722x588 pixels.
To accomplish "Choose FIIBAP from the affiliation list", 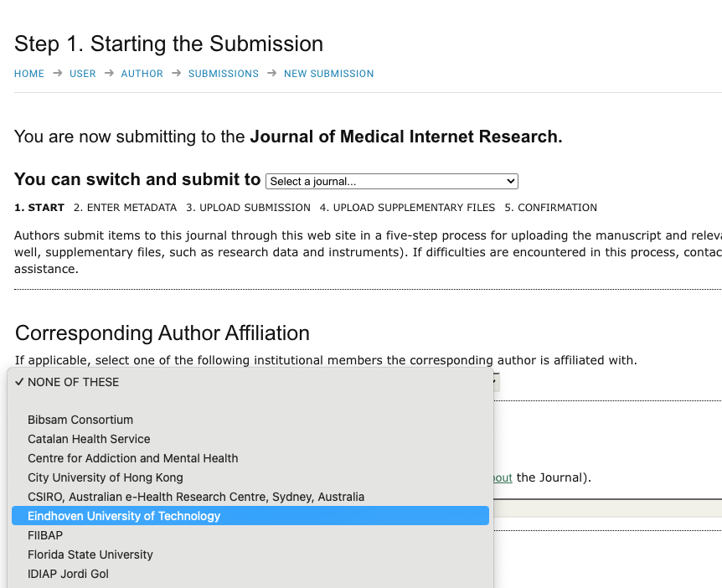I will click(x=45, y=535).
